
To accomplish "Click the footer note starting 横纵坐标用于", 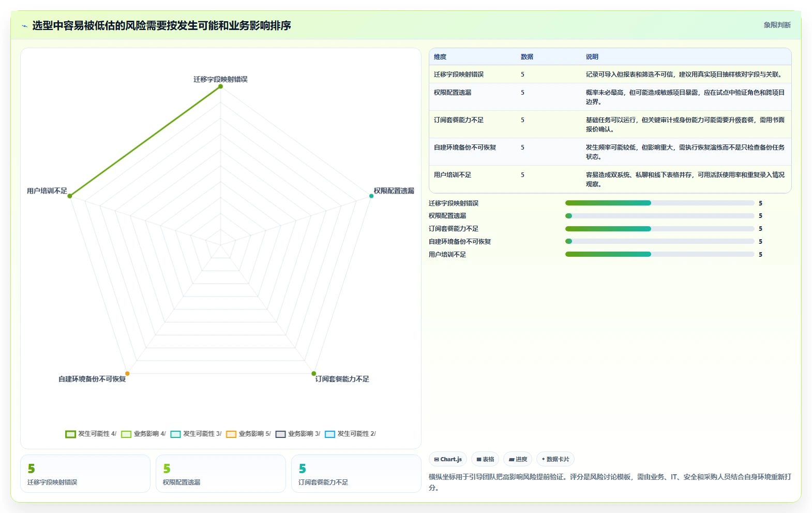I will click(x=610, y=482).
